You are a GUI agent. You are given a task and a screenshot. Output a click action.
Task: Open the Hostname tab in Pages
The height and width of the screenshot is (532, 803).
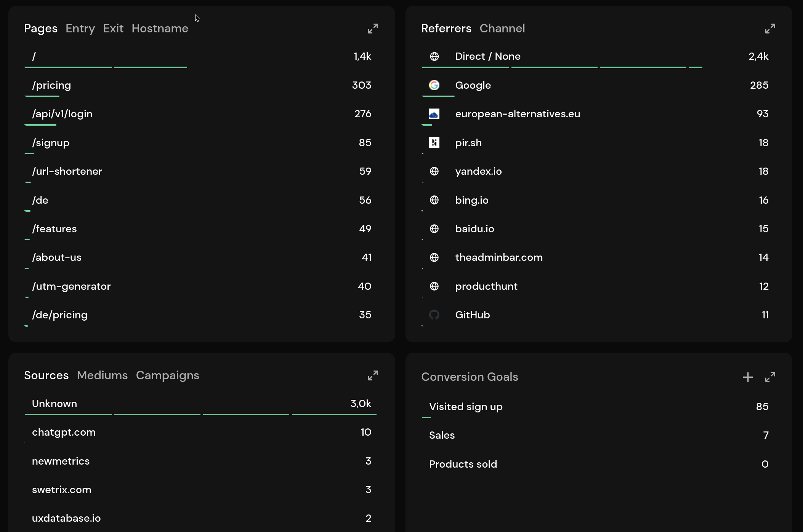160,28
